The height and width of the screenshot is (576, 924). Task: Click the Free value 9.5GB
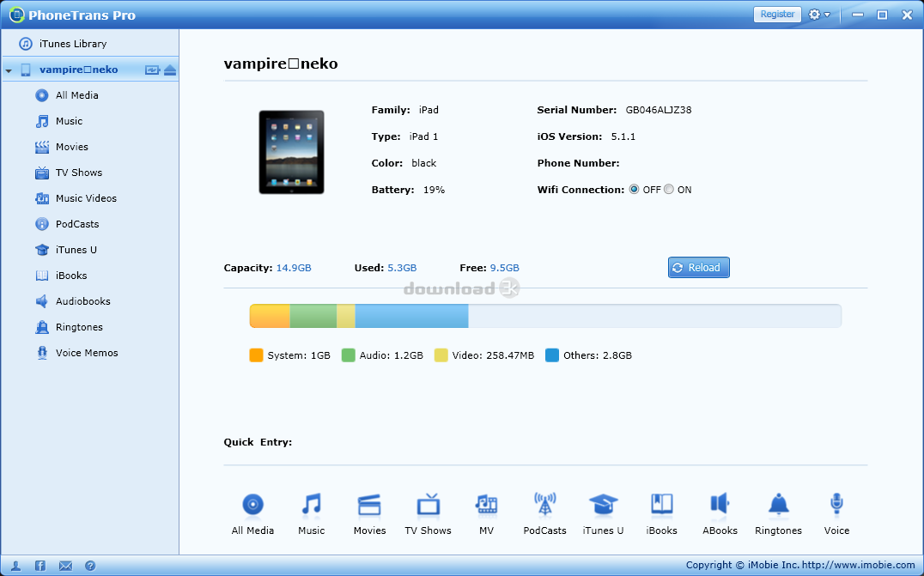point(504,268)
